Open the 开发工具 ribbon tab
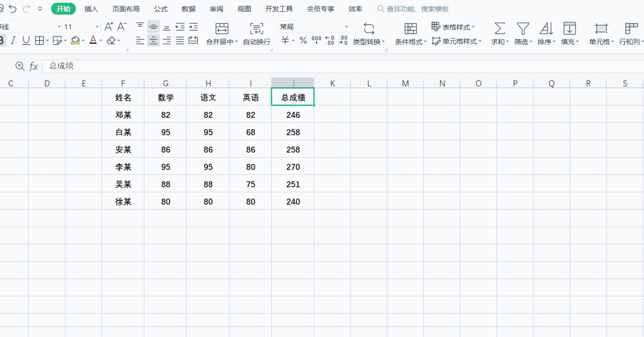The width and height of the screenshot is (644, 337). (279, 9)
